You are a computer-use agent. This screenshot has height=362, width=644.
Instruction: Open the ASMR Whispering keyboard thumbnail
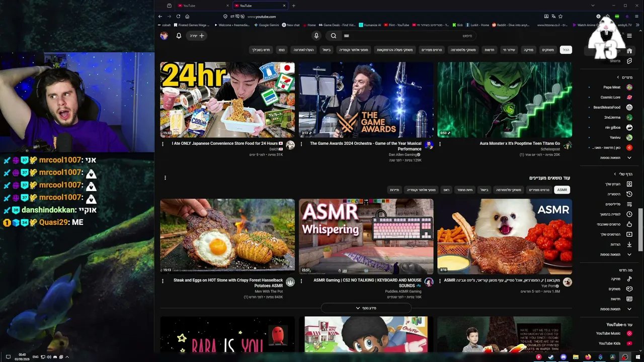tap(366, 236)
